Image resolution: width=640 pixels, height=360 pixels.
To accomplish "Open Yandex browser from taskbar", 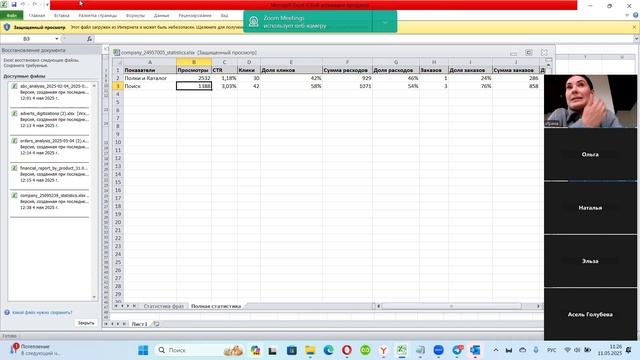I will (383, 350).
